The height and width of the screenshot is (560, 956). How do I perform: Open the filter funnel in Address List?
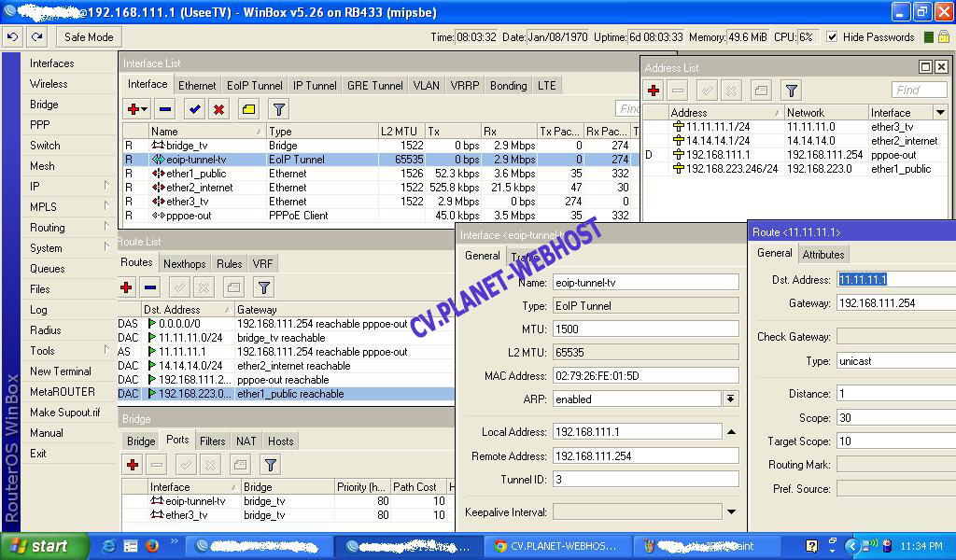click(x=792, y=91)
